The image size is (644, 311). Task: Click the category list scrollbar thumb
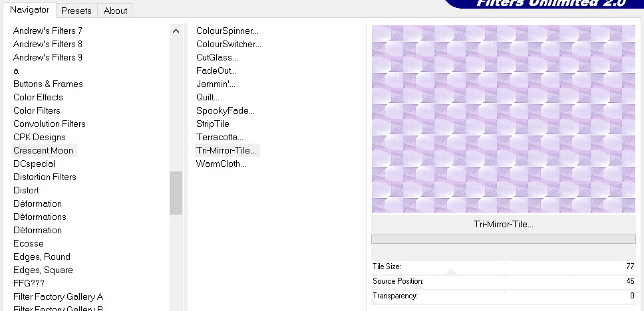point(176,193)
